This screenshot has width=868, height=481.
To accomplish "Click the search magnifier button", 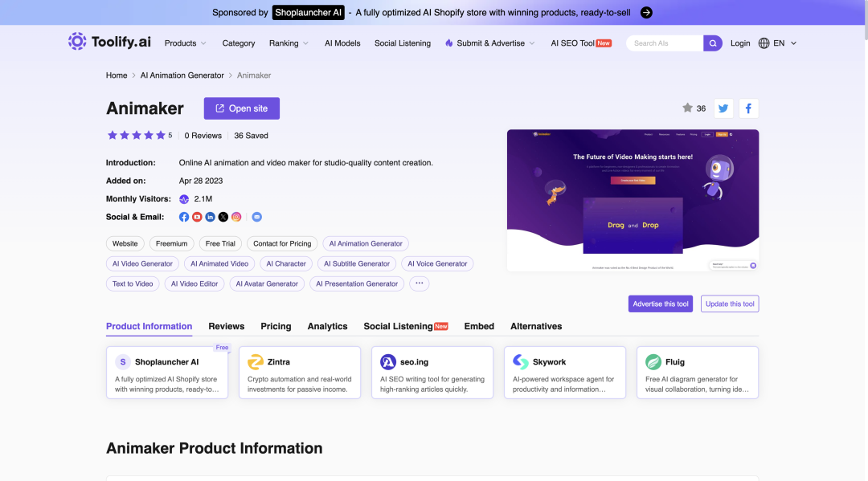I will pyautogui.click(x=712, y=43).
